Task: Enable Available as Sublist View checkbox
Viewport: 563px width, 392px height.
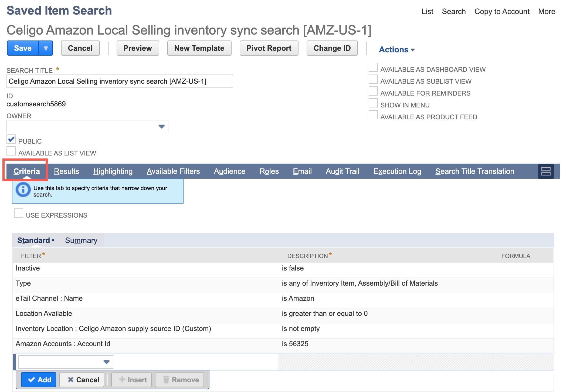Action: [373, 79]
